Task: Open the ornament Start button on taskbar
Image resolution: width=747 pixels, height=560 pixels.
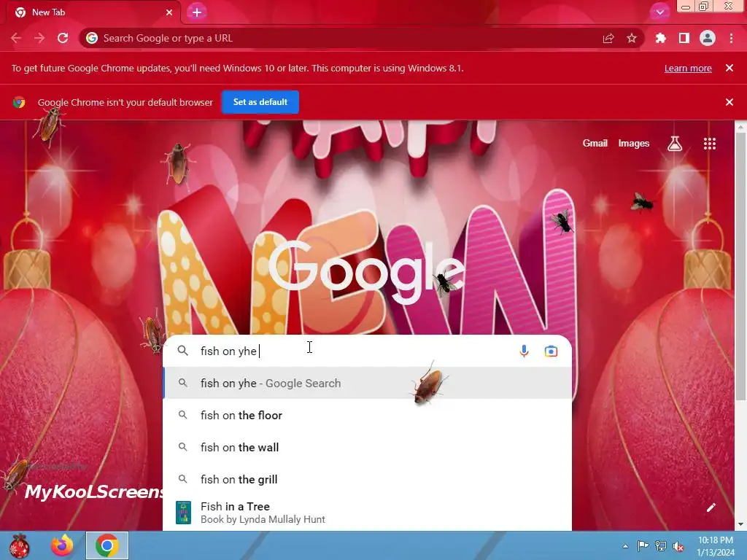Action: (19, 545)
